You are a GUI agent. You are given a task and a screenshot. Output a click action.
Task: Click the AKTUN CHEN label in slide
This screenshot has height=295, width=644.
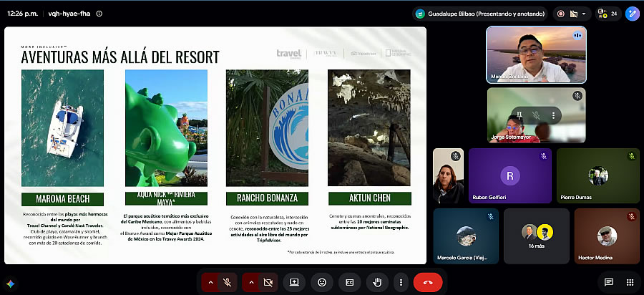point(370,198)
